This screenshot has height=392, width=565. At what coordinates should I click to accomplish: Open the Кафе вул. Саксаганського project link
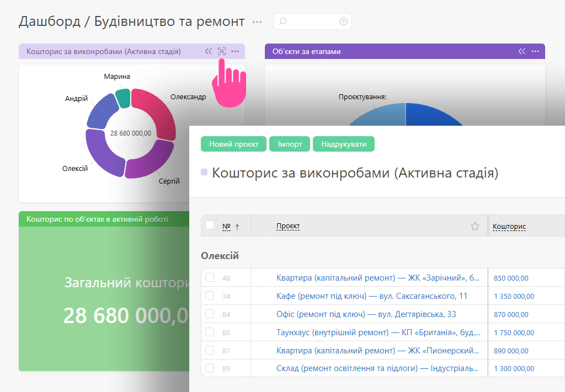pos(371,296)
